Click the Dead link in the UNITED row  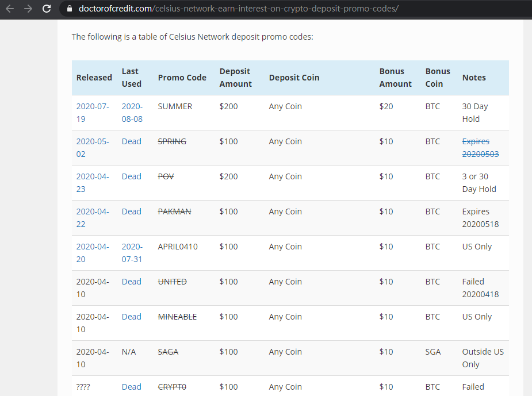pos(131,282)
